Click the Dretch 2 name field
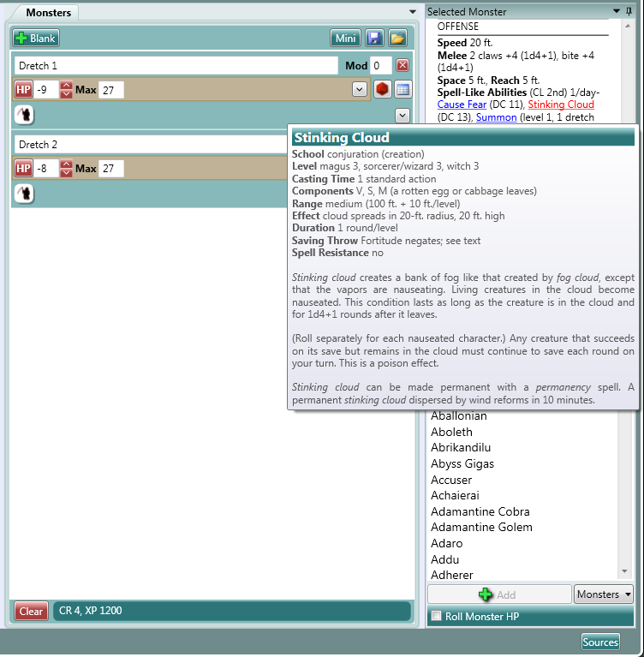 [151, 145]
